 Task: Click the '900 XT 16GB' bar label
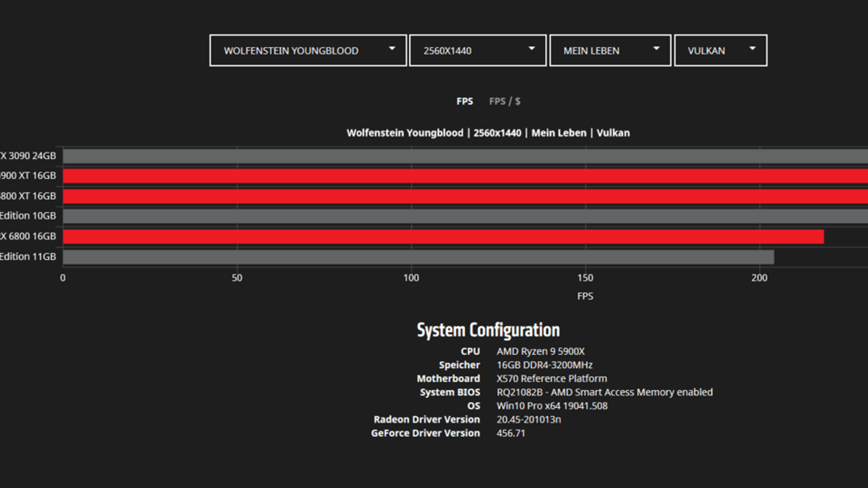pos(28,176)
